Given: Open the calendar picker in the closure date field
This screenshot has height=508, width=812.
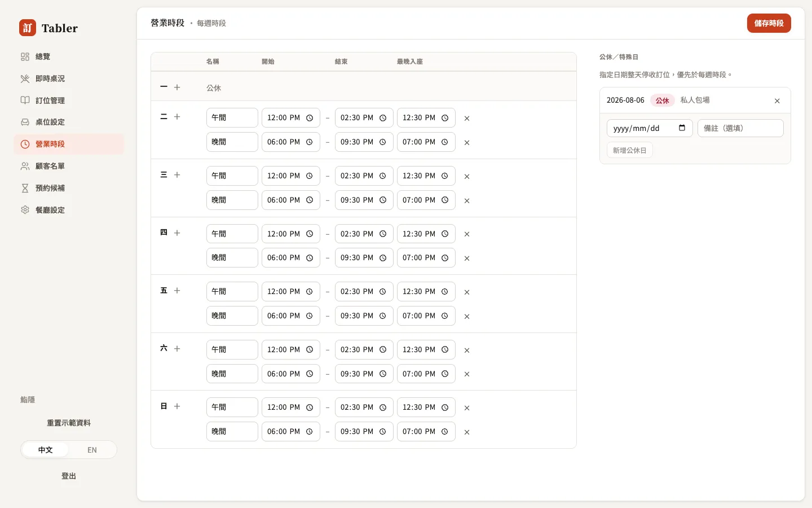Looking at the screenshot, I should pos(682,128).
